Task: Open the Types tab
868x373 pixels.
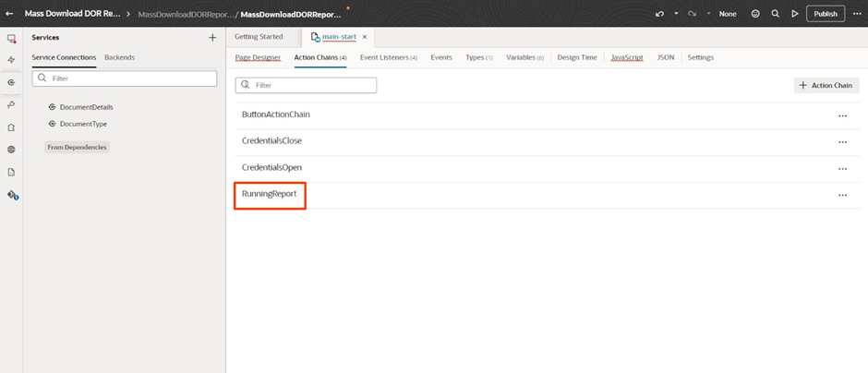Action: click(479, 57)
